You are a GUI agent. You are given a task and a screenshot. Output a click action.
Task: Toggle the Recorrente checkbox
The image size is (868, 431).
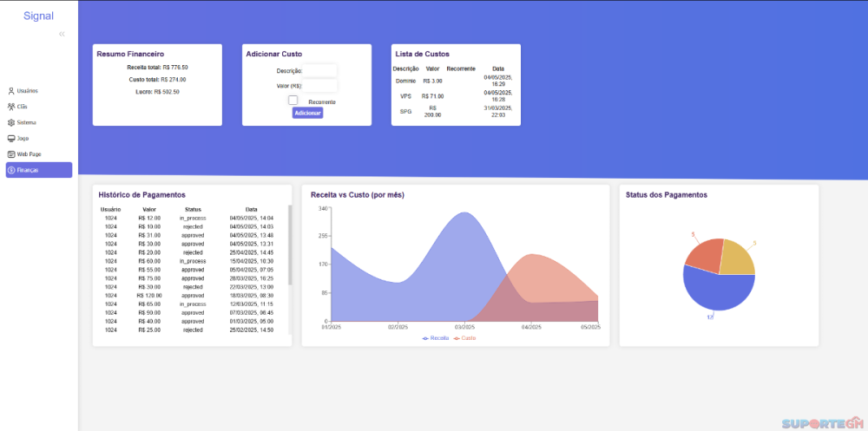coord(293,101)
